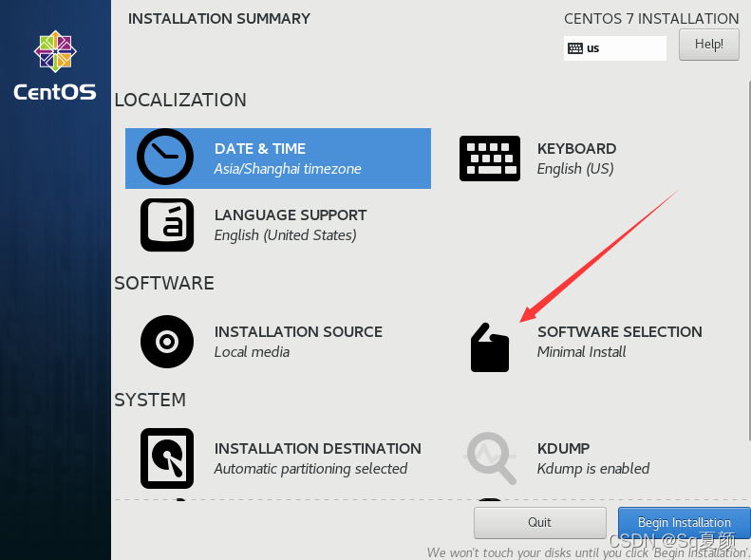
Task: Open LANGUAGE SUPPORT label
Action: (x=291, y=215)
